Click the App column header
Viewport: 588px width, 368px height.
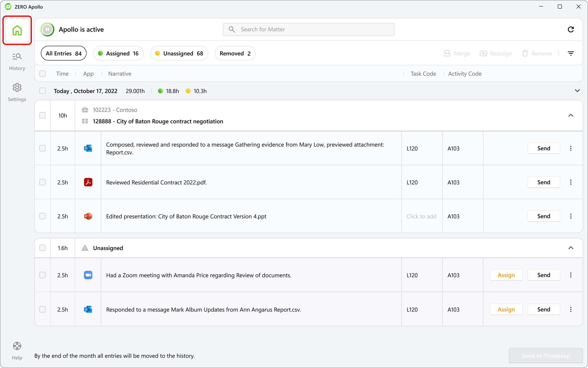pyautogui.click(x=88, y=74)
